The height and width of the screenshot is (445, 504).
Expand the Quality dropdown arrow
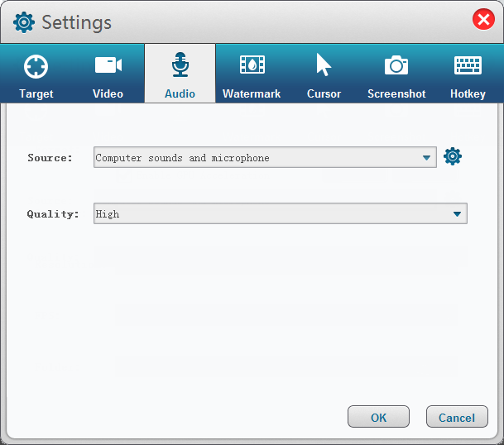457,214
